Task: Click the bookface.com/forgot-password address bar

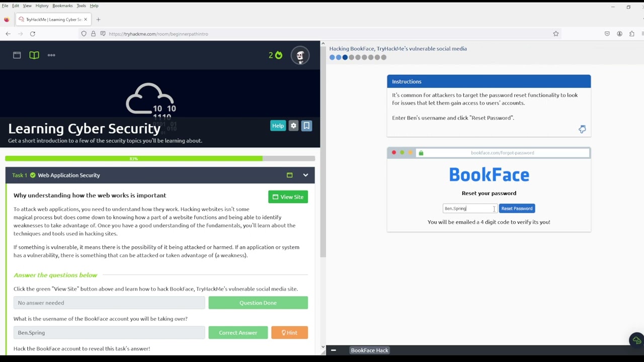Action: pyautogui.click(x=502, y=153)
